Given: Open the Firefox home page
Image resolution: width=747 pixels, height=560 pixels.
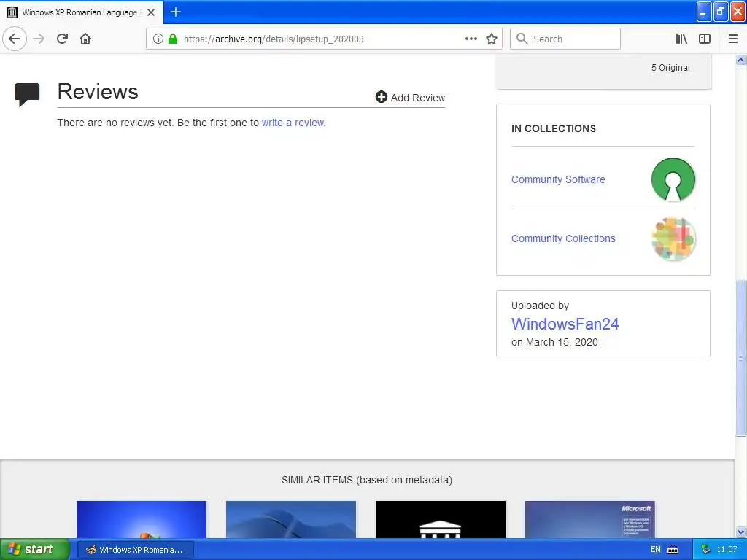Looking at the screenshot, I should pyautogui.click(x=85, y=39).
